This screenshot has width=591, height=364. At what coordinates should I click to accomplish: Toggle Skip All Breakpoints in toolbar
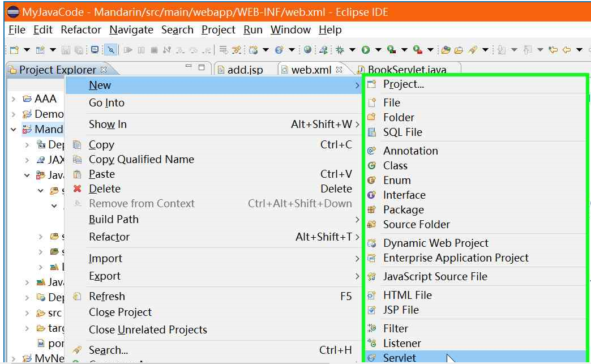click(x=111, y=50)
